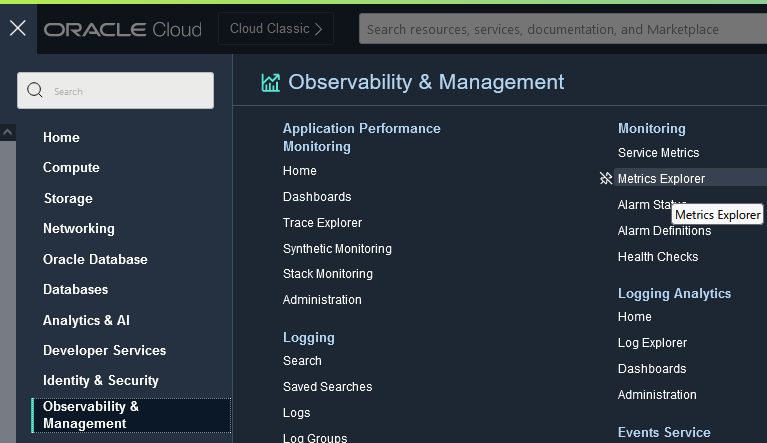Open Developer Services category
The width and height of the screenshot is (767, 443).
click(x=105, y=351)
